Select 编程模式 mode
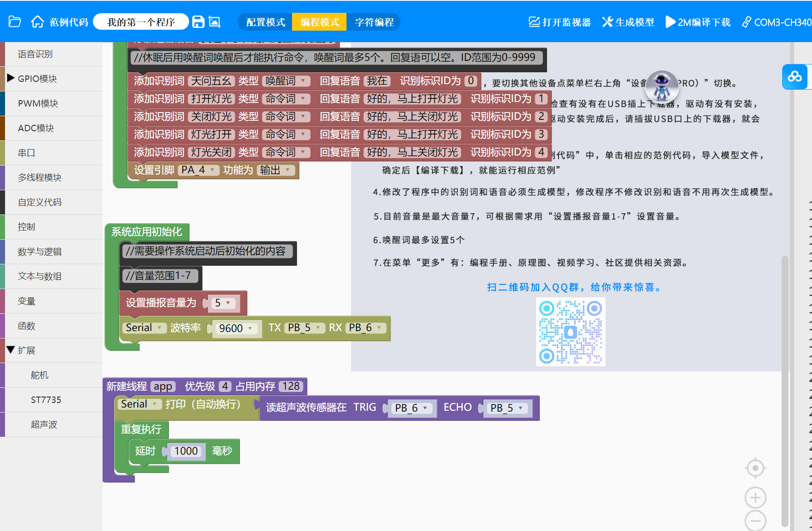Screen dimensions: 812x531 319,22
